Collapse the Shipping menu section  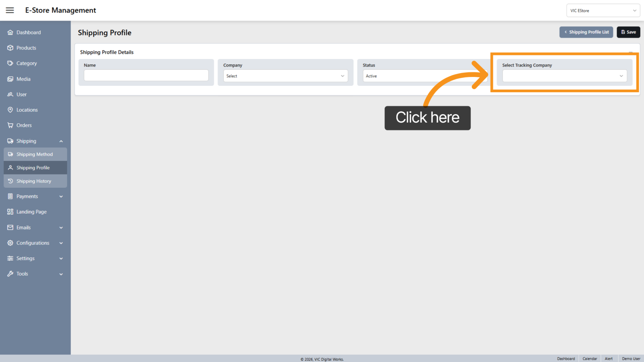pyautogui.click(x=61, y=141)
